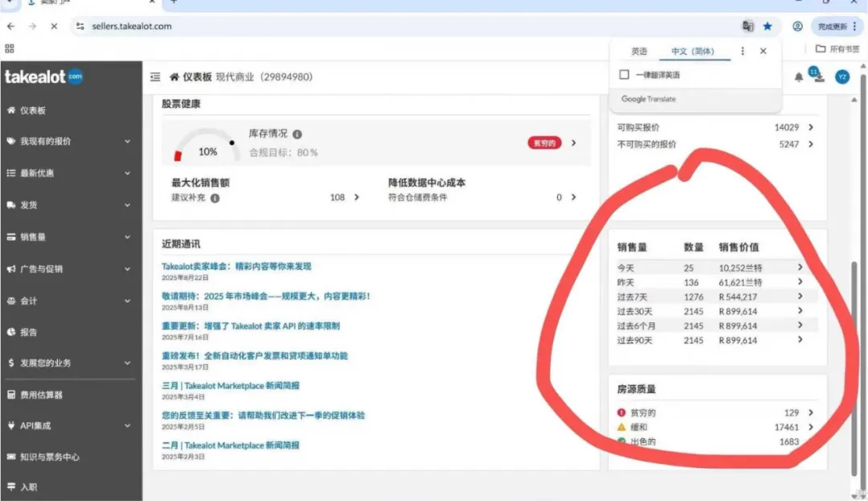Open the downloads icon with badge
The image size is (868, 501).
(x=818, y=76)
